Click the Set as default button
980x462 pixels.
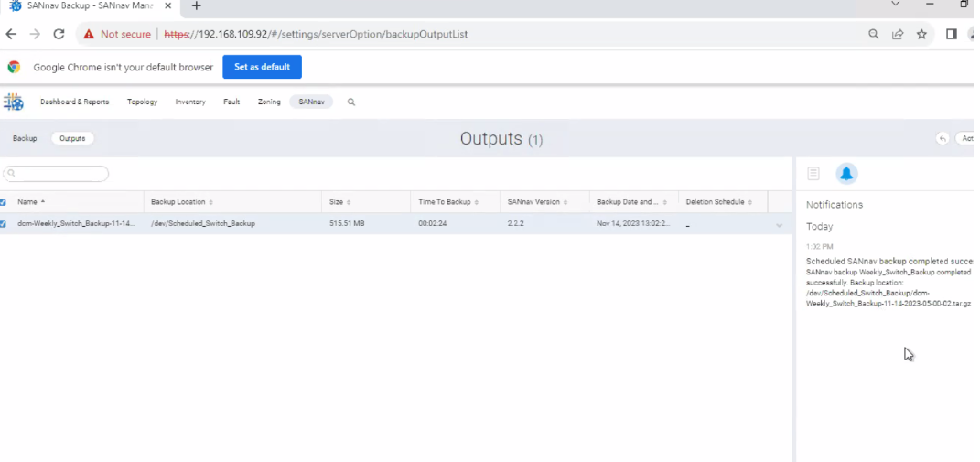(262, 67)
